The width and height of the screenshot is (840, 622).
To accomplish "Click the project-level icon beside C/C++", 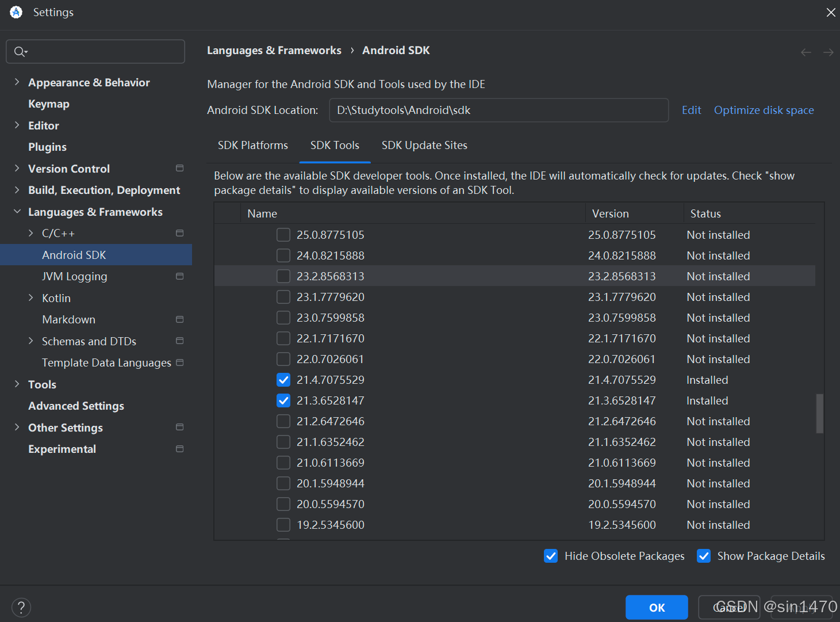I will click(x=179, y=233).
